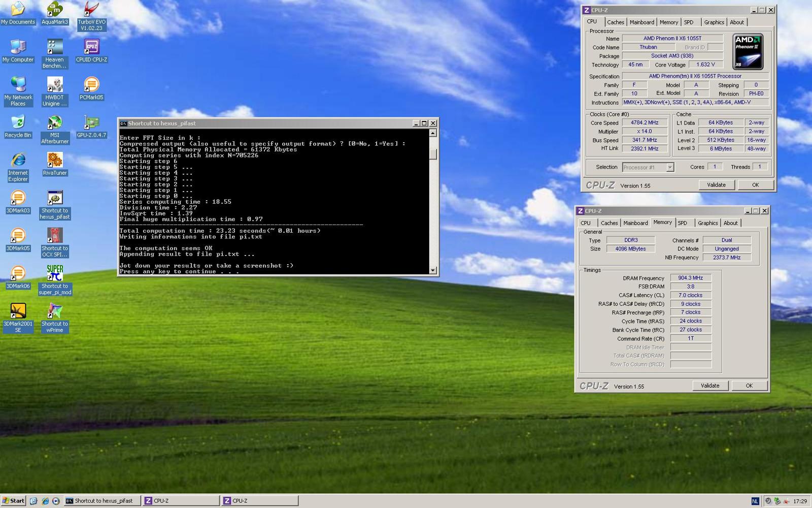Open MSI Afterburner desktop shortcut

[54, 130]
